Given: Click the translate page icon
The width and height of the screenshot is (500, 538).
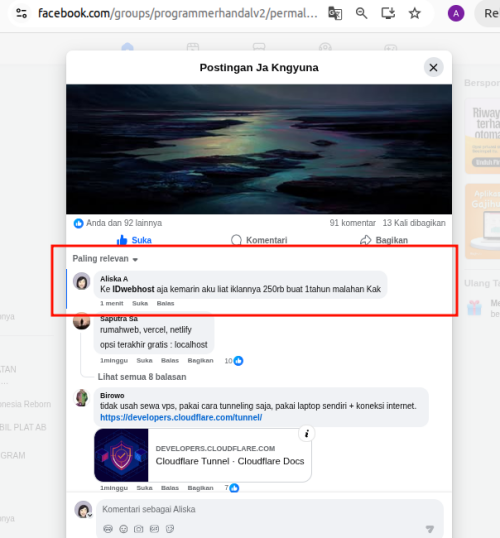Looking at the screenshot, I should [335, 13].
